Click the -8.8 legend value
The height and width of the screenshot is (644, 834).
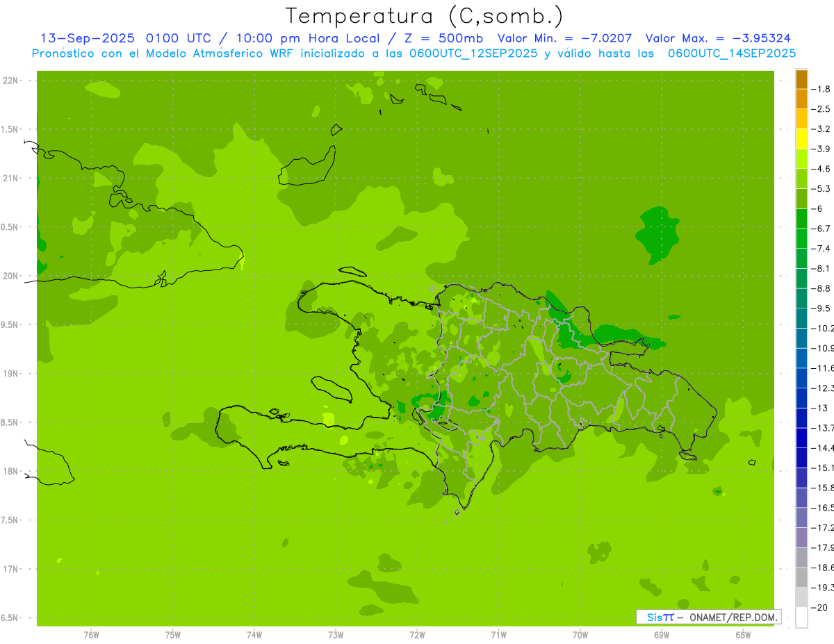tap(821, 288)
